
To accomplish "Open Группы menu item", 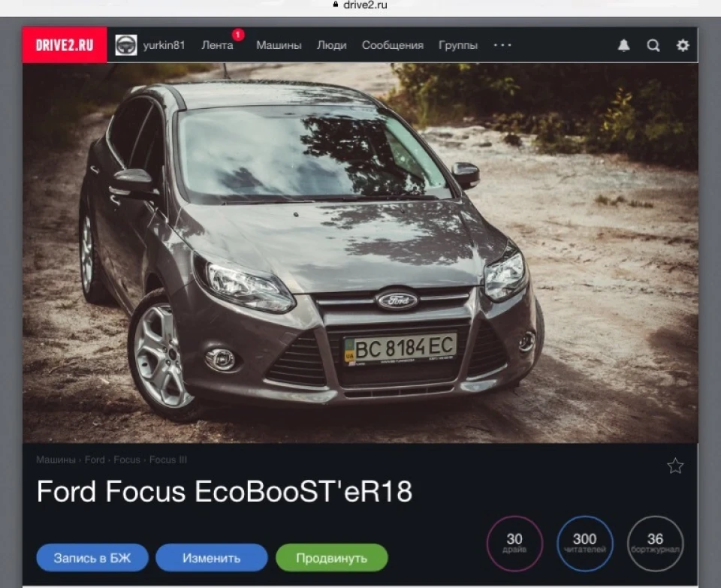I will click(458, 45).
